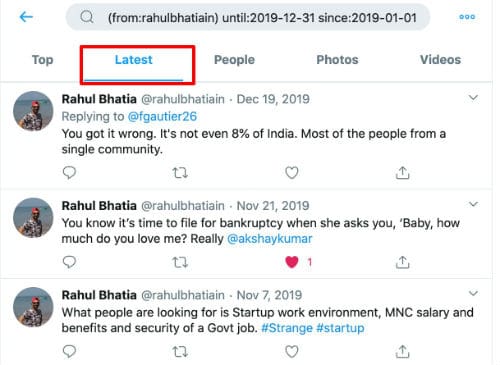Reply to the Dec 19, 2019 tweet

click(x=69, y=172)
